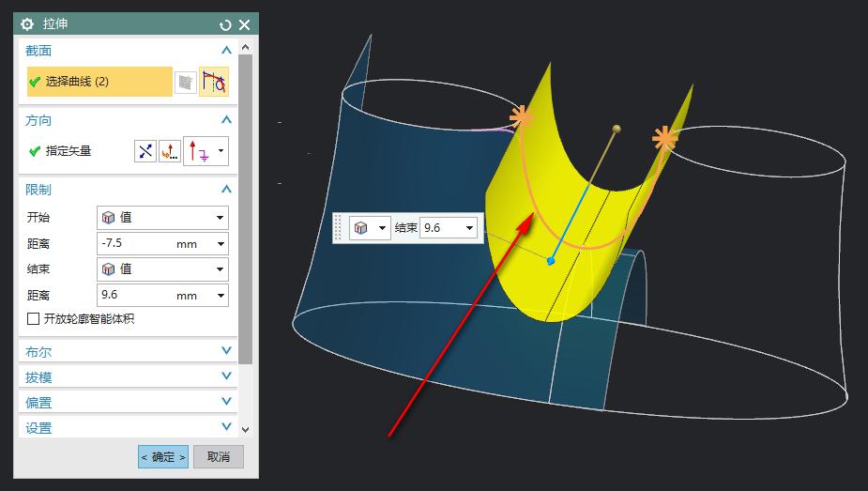Screen dimensions: 868x491
Task: Click the curve selection icon in 截面
Action: click(x=214, y=82)
